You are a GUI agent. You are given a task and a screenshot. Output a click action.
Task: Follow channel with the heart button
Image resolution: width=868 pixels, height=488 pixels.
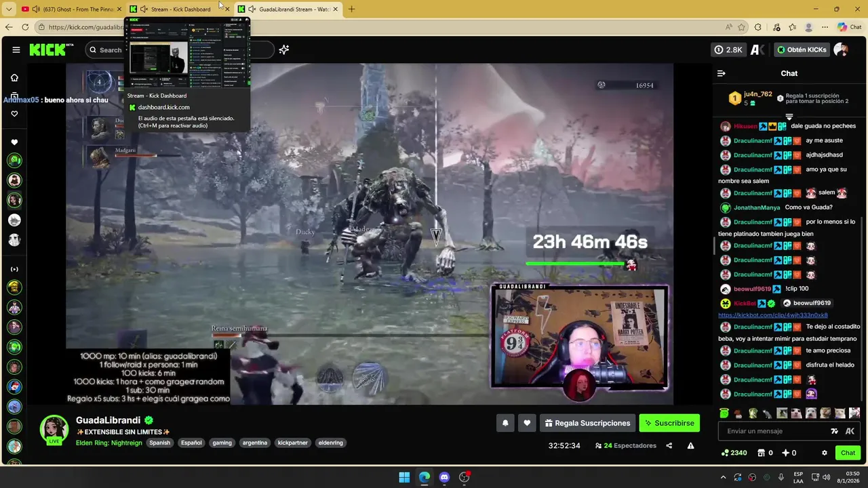pos(527,423)
